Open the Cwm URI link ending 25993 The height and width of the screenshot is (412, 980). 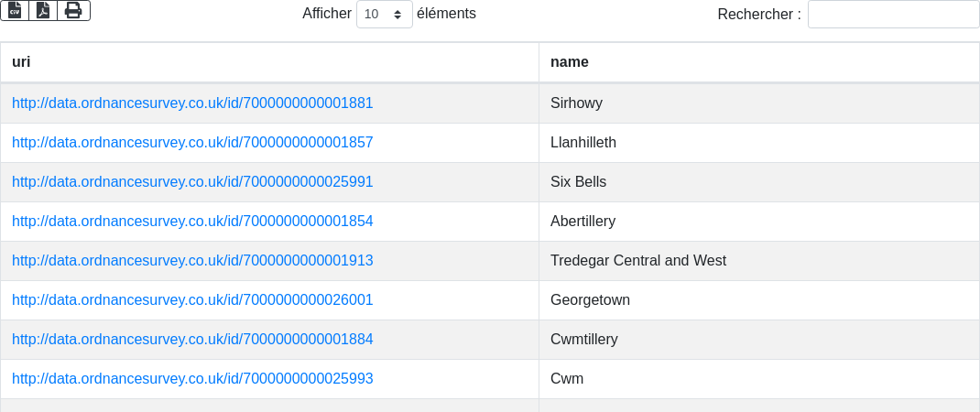(x=192, y=379)
